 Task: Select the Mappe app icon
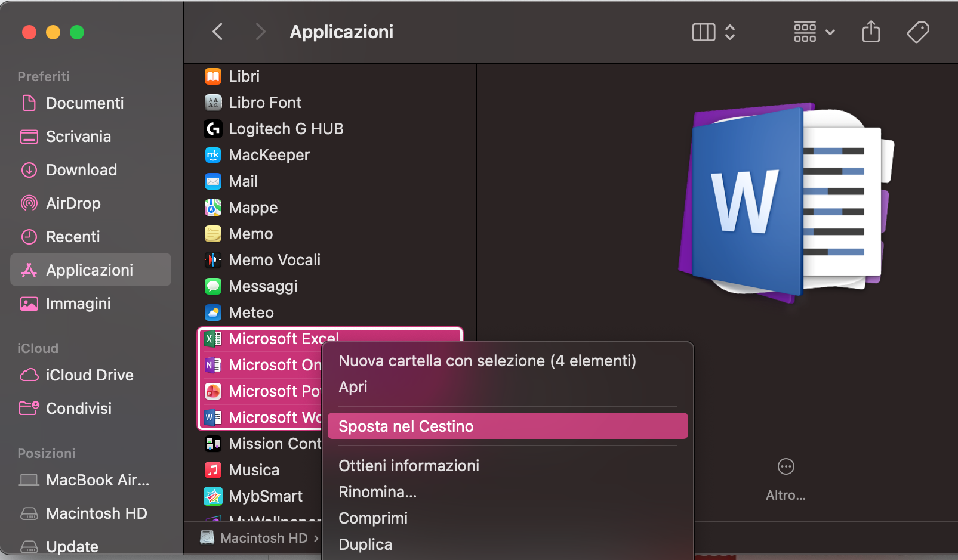click(x=213, y=208)
